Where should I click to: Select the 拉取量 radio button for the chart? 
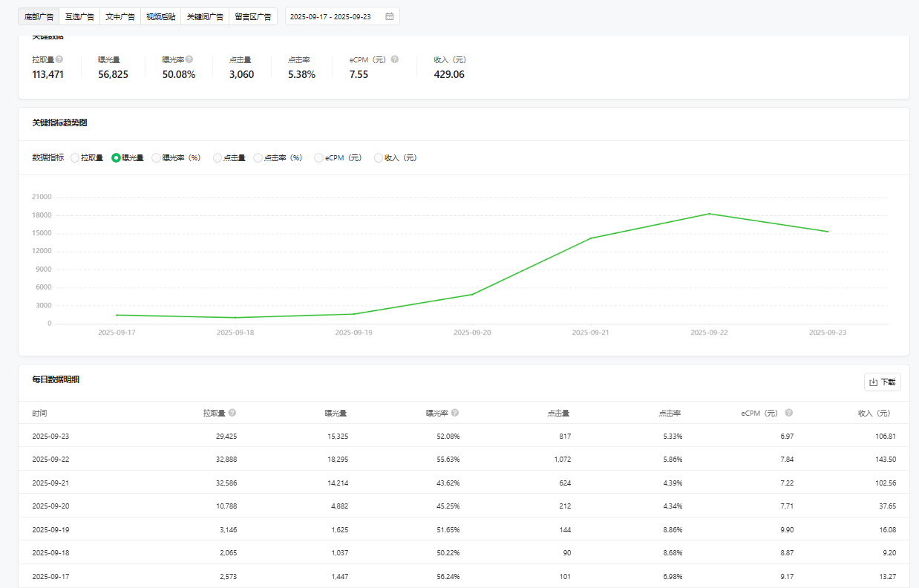(x=75, y=157)
